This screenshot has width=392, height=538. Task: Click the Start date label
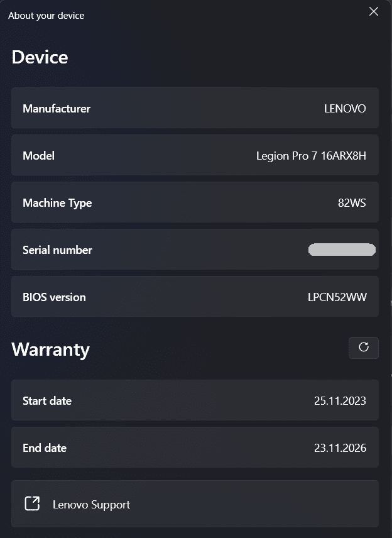coord(47,401)
